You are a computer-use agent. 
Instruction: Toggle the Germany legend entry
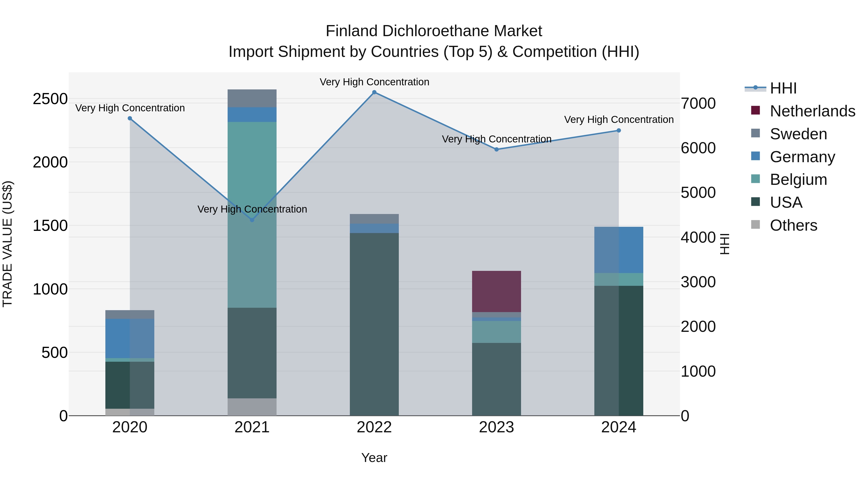coord(793,157)
